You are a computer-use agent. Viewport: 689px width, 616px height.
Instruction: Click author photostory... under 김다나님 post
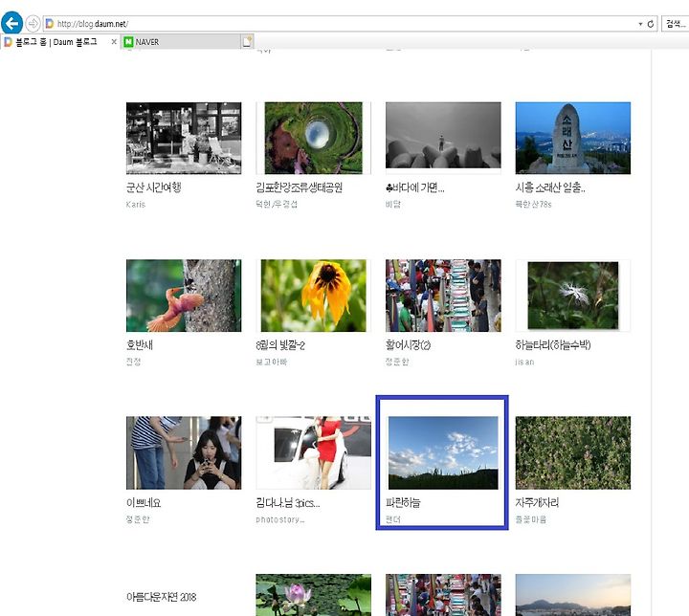[279, 519]
